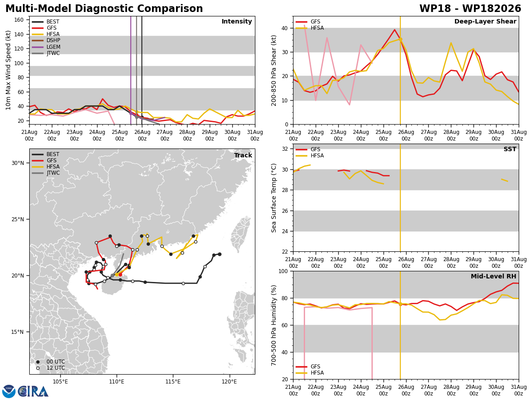Click the JTWC legend entry in Track map
The height and width of the screenshot is (399, 532).
coord(46,173)
